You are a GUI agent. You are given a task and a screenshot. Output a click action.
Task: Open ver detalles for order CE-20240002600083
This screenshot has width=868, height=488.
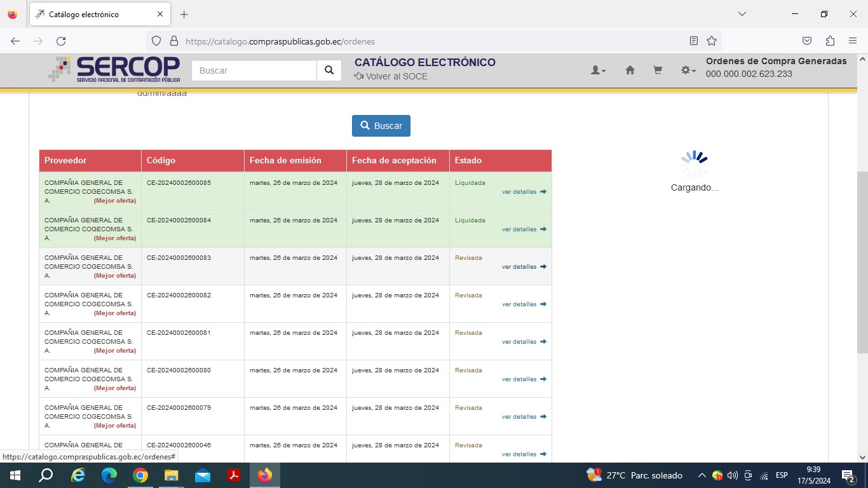click(519, 267)
